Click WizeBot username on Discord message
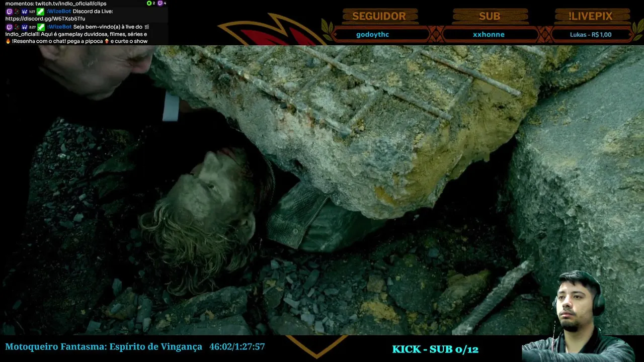The image size is (644, 362). coord(59,11)
